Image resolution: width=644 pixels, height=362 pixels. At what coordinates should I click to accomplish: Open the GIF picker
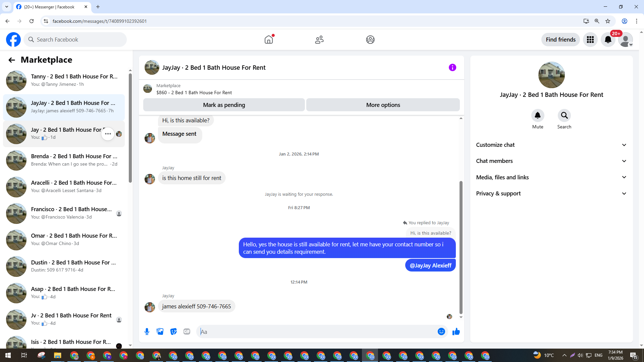(x=187, y=331)
